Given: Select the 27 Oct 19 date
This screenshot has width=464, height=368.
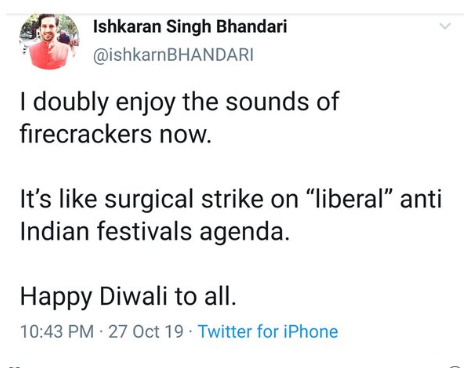Looking at the screenshot, I should click(x=146, y=331).
